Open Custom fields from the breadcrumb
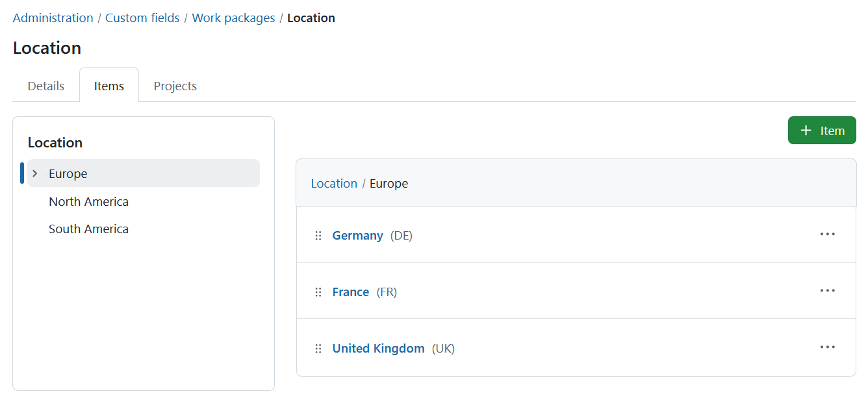Image resolution: width=868 pixels, height=400 pixels. [142, 18]
